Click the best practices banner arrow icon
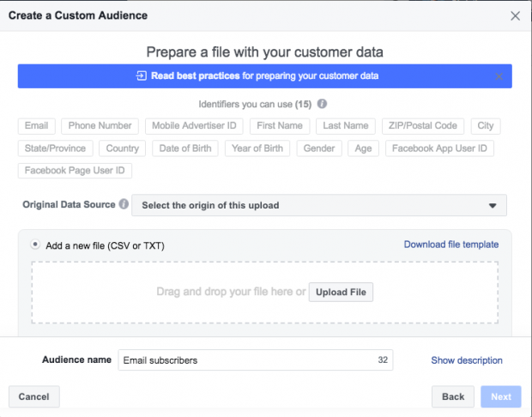Screen dimensions: 532x417 [141, 76]
